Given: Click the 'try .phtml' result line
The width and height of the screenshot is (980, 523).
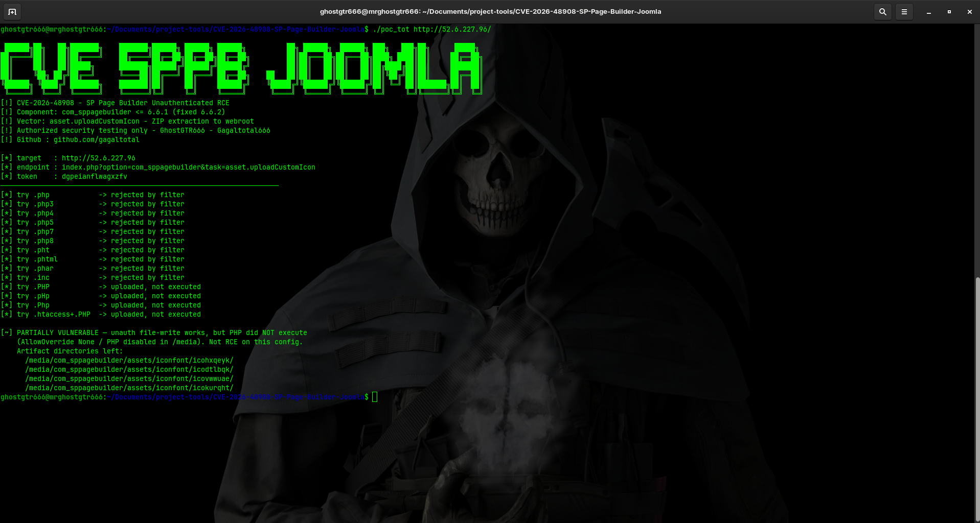Looking at the screenshot, I should click(x=93, y=259).
